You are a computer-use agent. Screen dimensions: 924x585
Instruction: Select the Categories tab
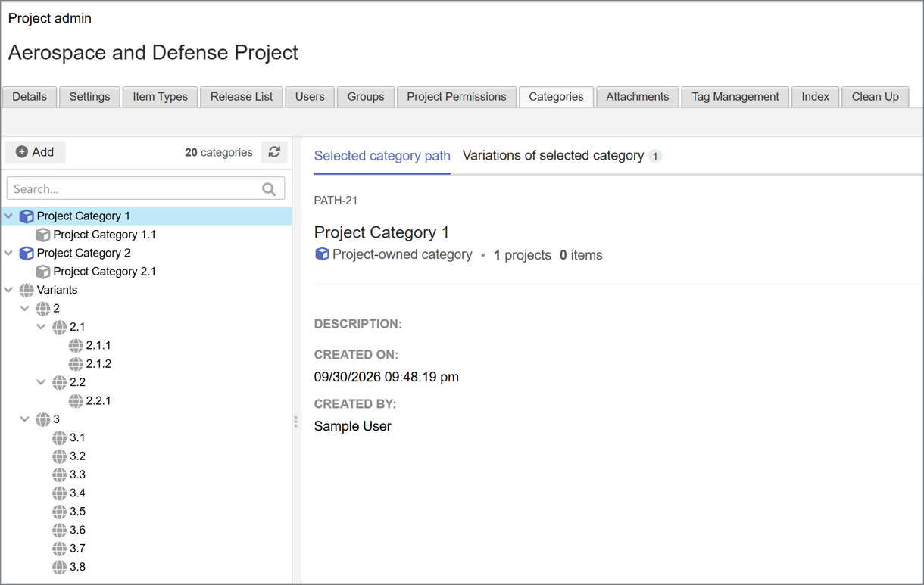point(556,97)
